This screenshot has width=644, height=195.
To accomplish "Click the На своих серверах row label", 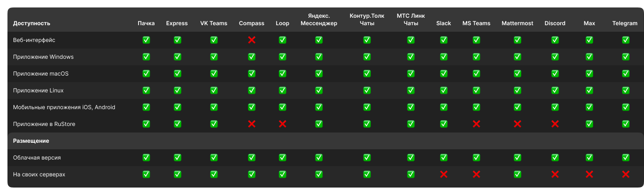I will pyautogui.click(x=39, y=174).
